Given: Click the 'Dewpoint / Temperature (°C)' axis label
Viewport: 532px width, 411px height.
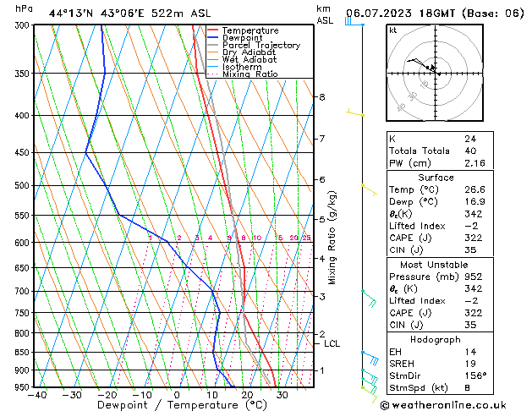Looking at the screenshot, I should [182, 405].
